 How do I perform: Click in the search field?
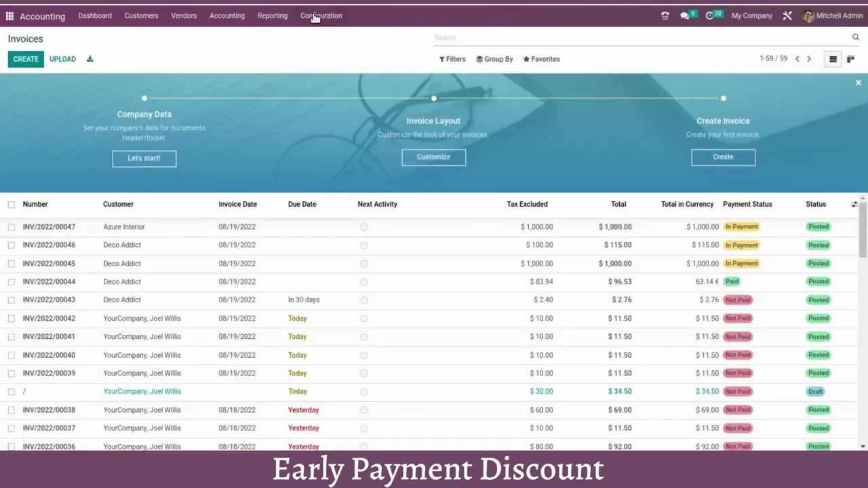coord(641,38)
